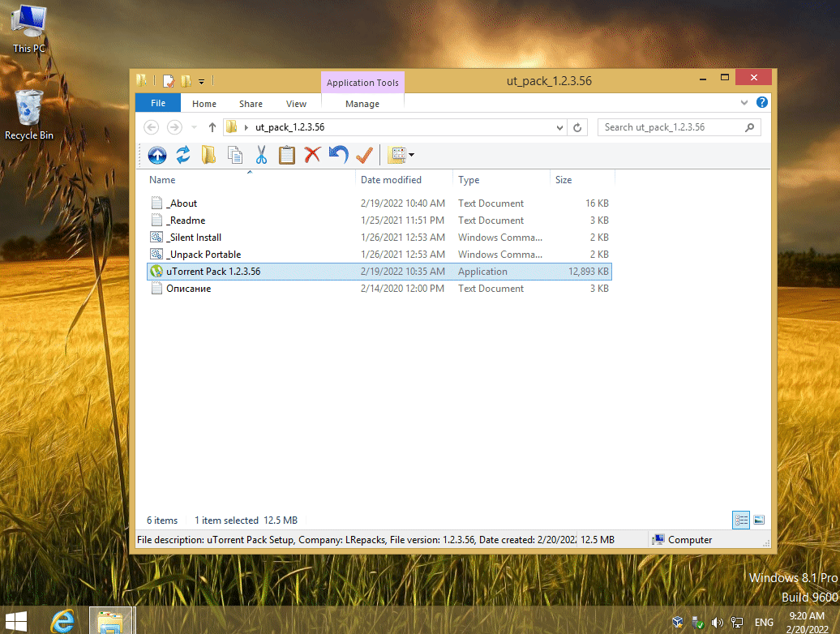Select the _Unpack Portable command file
The width and height of the screenshot is (840, 634).
click(x=379, y=255)
